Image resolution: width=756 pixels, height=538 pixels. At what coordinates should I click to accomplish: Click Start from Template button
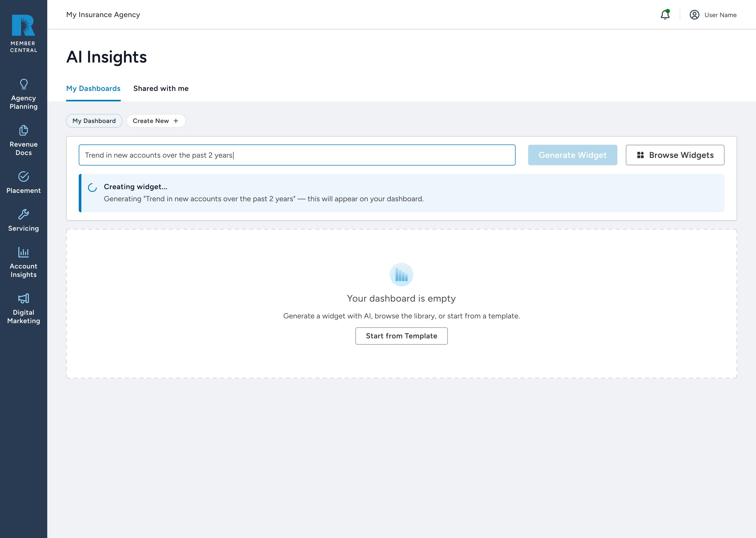(402, 336)
